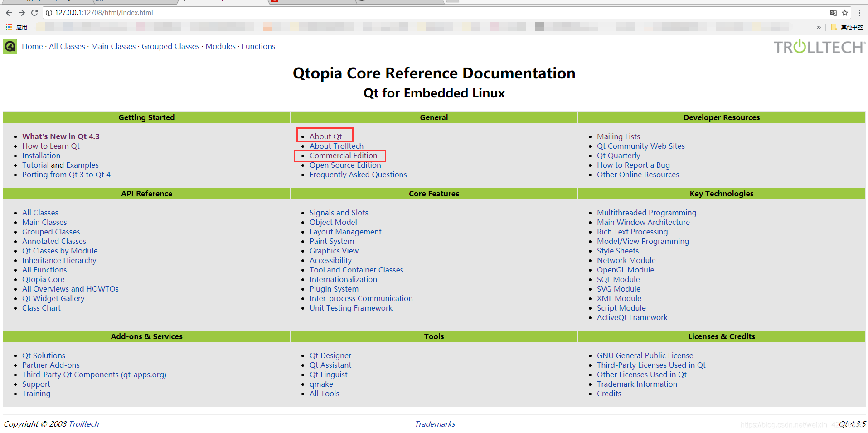This screenshot has width=868, height=433.
Task: Open the About Trolltech link
Action: click(x=336, y=146)
